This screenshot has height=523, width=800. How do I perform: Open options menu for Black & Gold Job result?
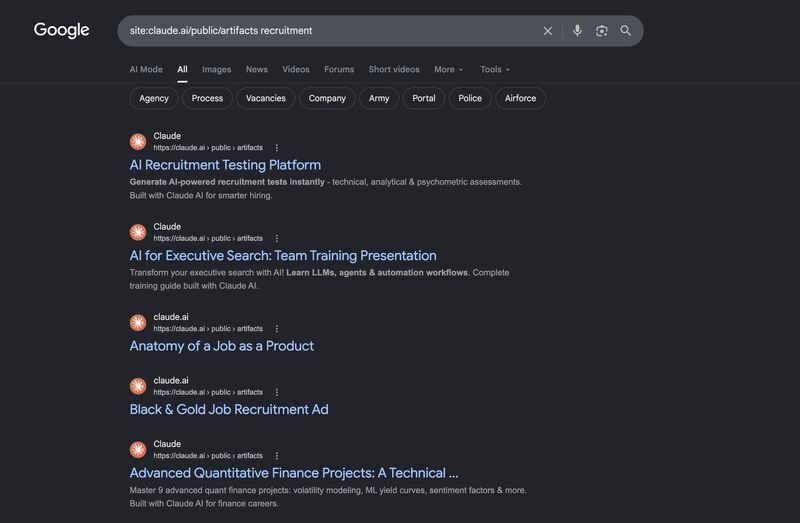277,392
